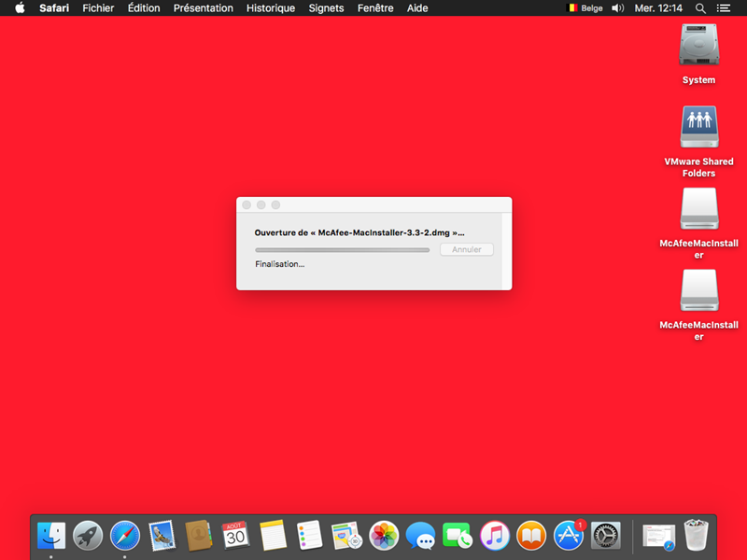Screen dimensions: 747x560
Task: Open Notification Center list icon
Action: tap(724, 8)
